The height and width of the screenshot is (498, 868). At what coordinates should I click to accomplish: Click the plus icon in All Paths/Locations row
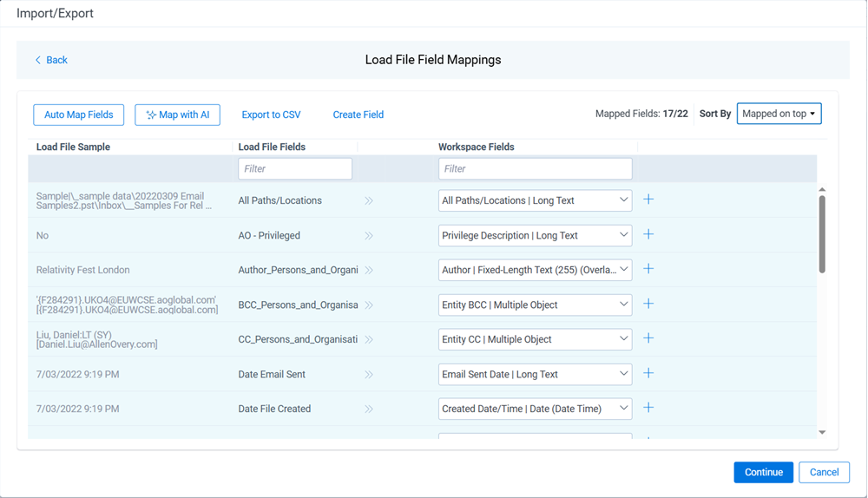point(648,200)
